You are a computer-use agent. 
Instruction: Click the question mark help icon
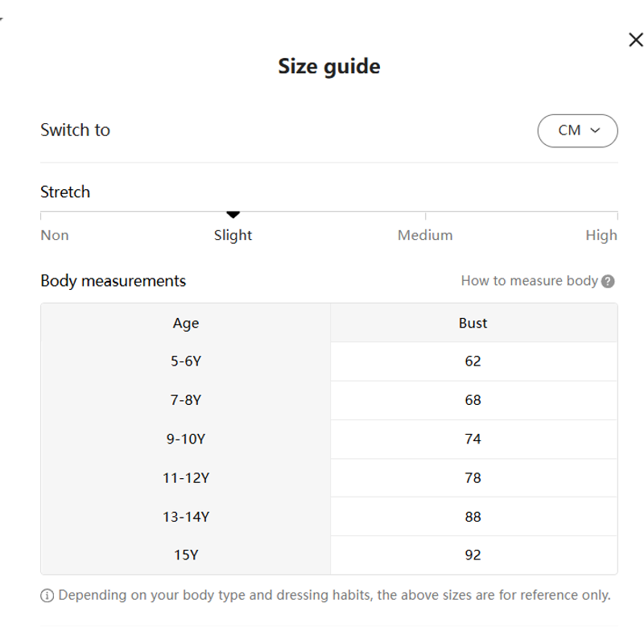tap(608, 281)
